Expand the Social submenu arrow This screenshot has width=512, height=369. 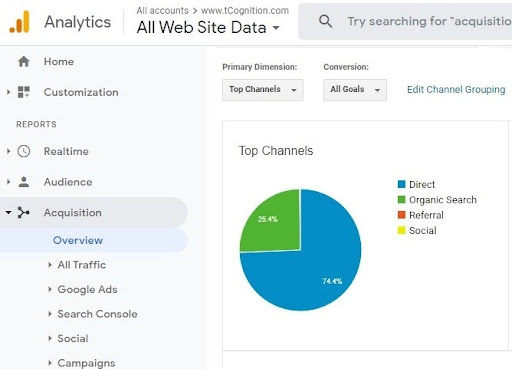point(50,338)
